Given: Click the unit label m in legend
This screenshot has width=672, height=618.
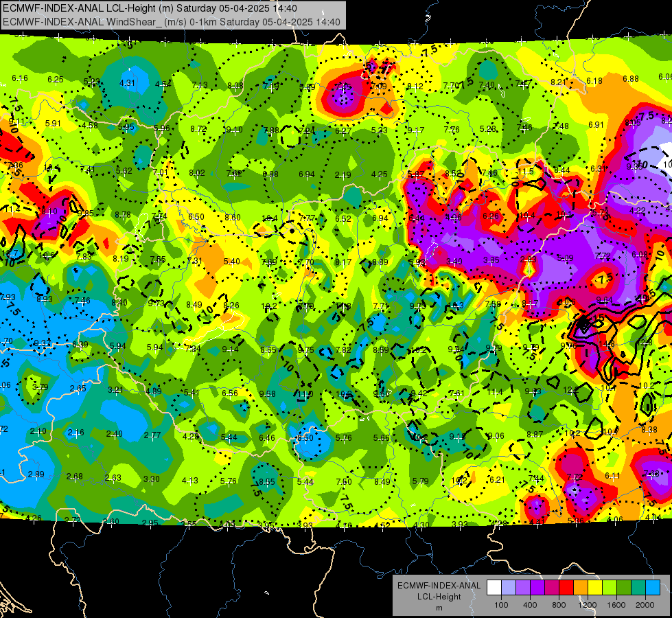Looking at the screenshot, I should pos(439,608).
